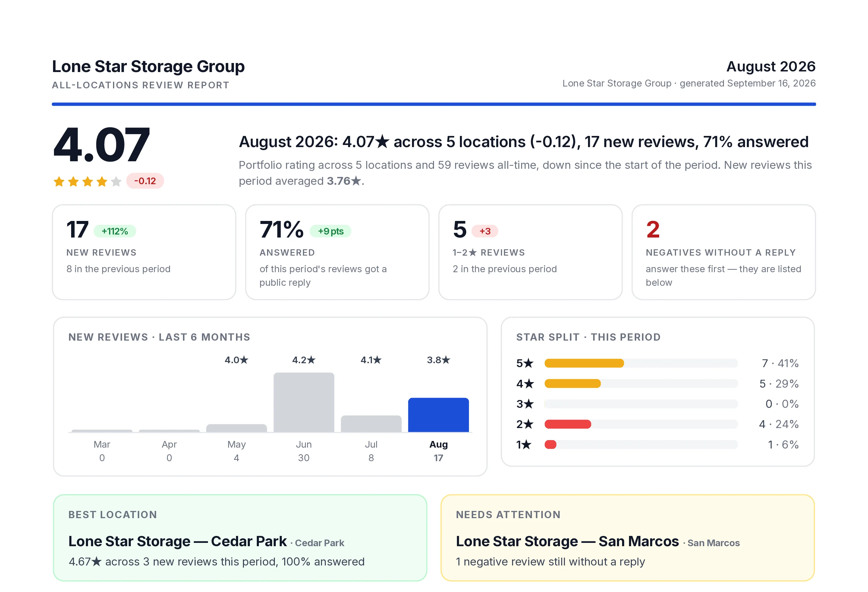The image size is (868, 592).
Task: Click the red 2 negatives without reply
Action: coord(653,229)
